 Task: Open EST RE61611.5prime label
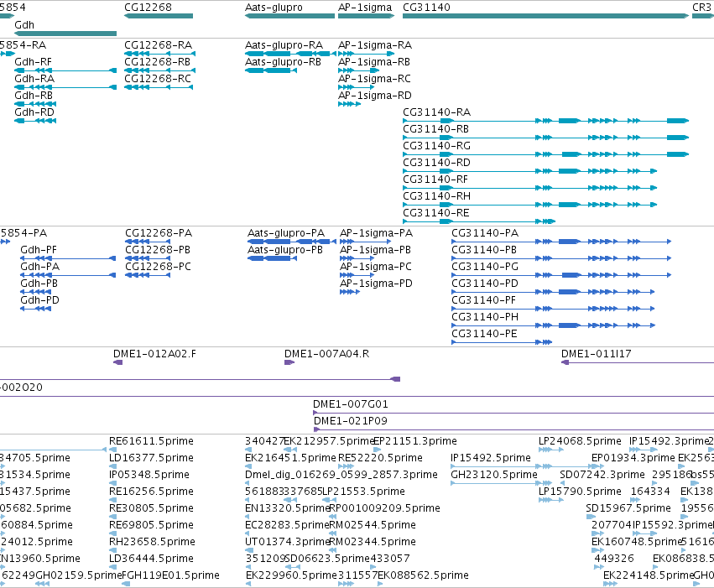point(151,441)
